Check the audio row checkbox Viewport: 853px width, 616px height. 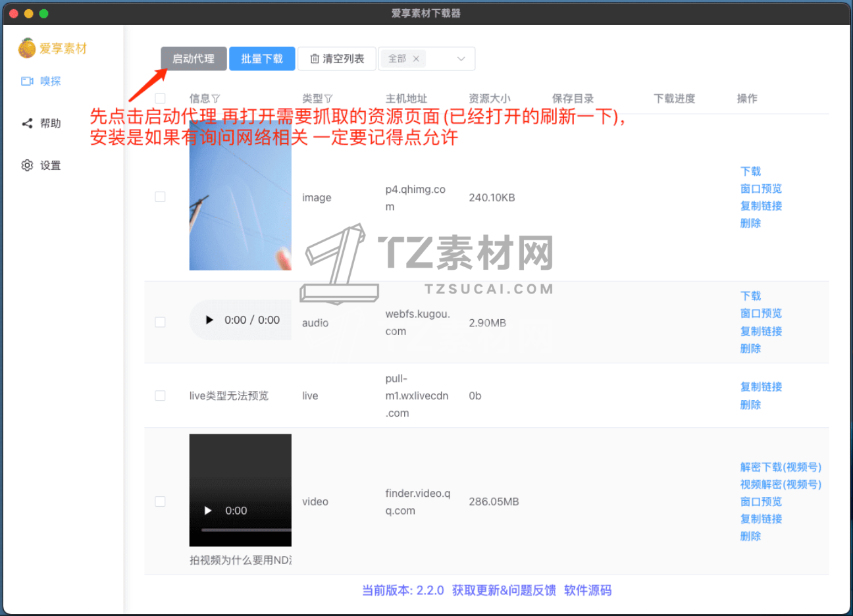click(x=160, y=322)
